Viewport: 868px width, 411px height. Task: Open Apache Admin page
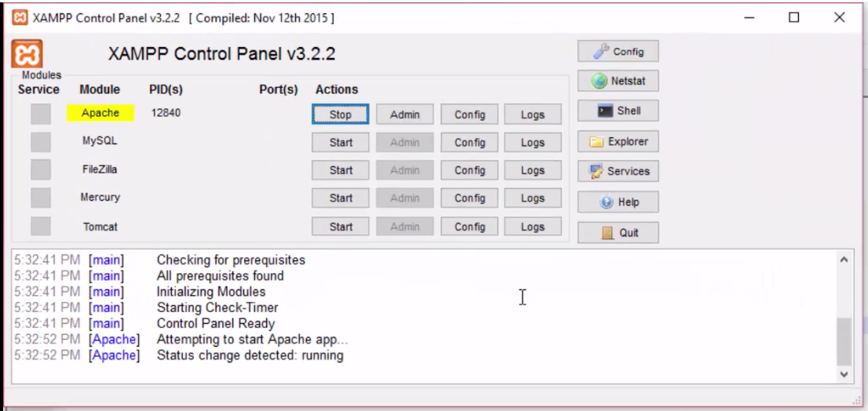coord(405,115)
